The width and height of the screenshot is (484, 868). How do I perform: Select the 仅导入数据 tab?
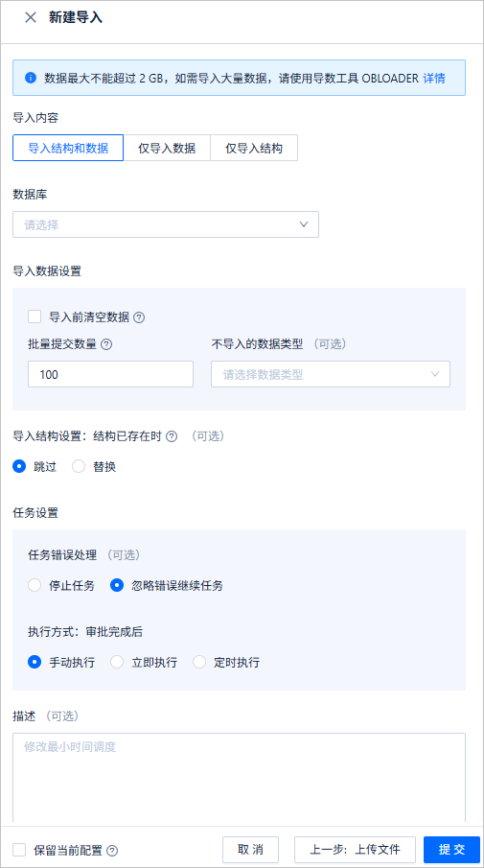[x=167, y=149]
